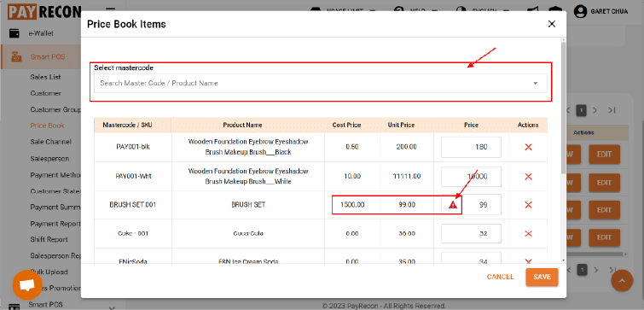Image resolution: width=644 pixels, height=310 pixels.
Task: Go to next page in top pagination
Action: (595, 110)
